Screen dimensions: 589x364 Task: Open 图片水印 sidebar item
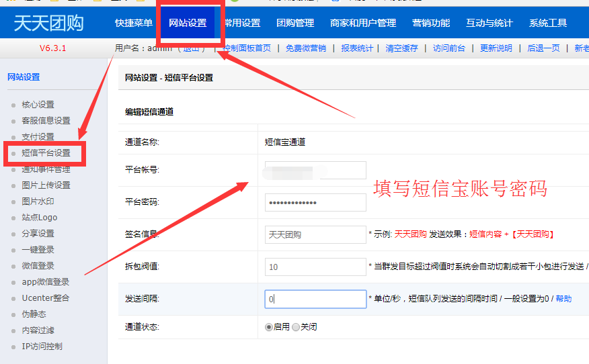tap(38, 201)
